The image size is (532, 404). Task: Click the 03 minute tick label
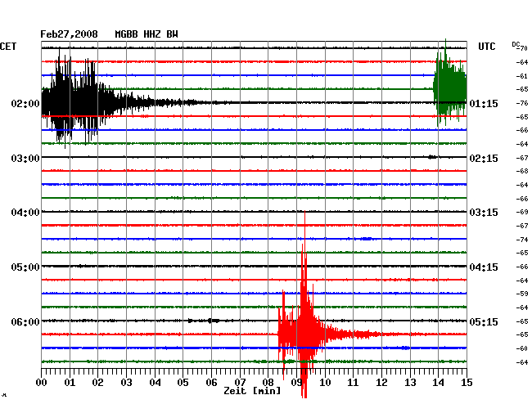pos(126,383)
